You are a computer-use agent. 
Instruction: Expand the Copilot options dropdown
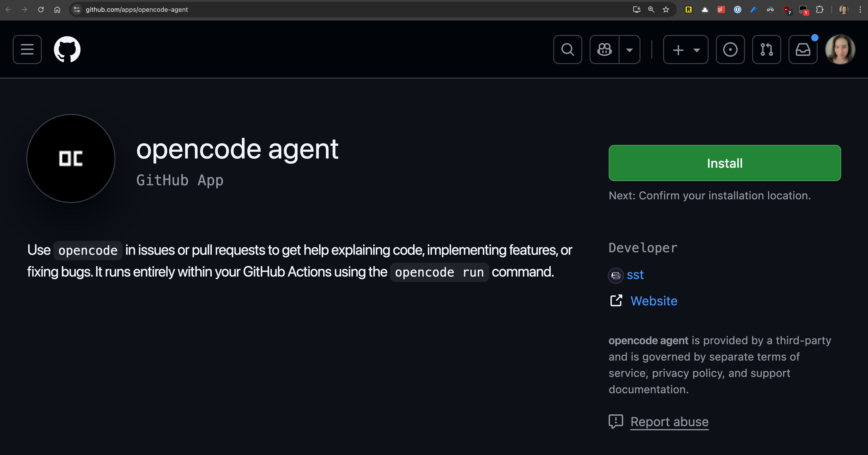coord(630,49)
